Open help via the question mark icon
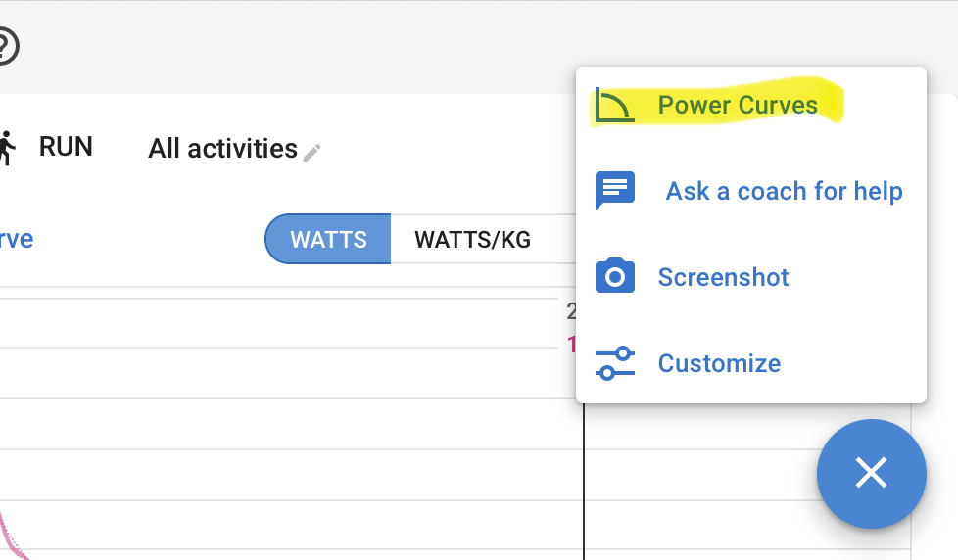 tap(6, 46)
